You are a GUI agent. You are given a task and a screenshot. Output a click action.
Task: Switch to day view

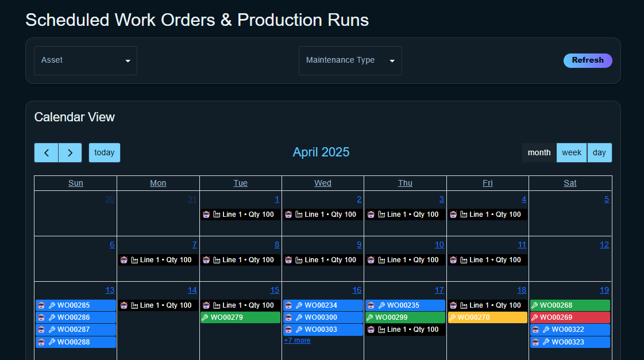[599, 152]
